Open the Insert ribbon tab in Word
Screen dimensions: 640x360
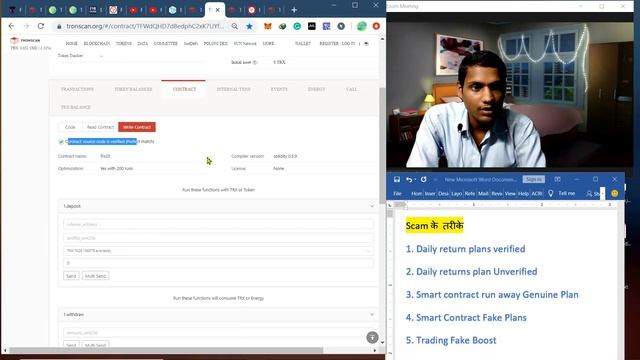click(430, 193)
